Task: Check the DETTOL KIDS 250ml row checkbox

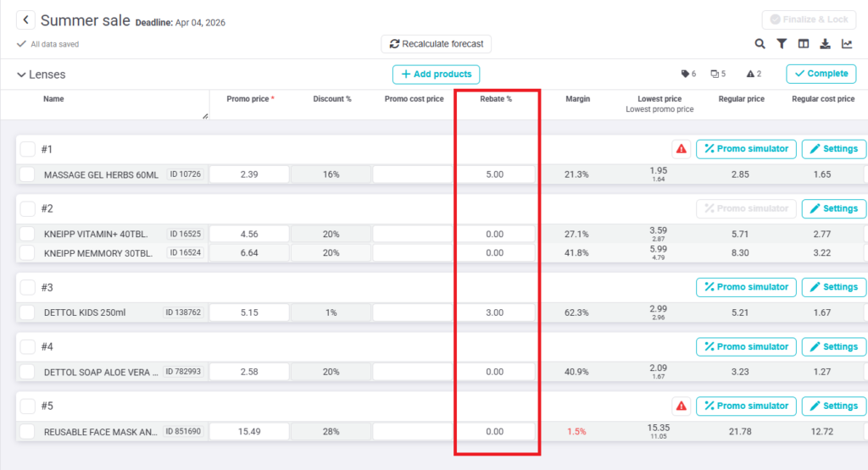Action: (x=28, y=312)
